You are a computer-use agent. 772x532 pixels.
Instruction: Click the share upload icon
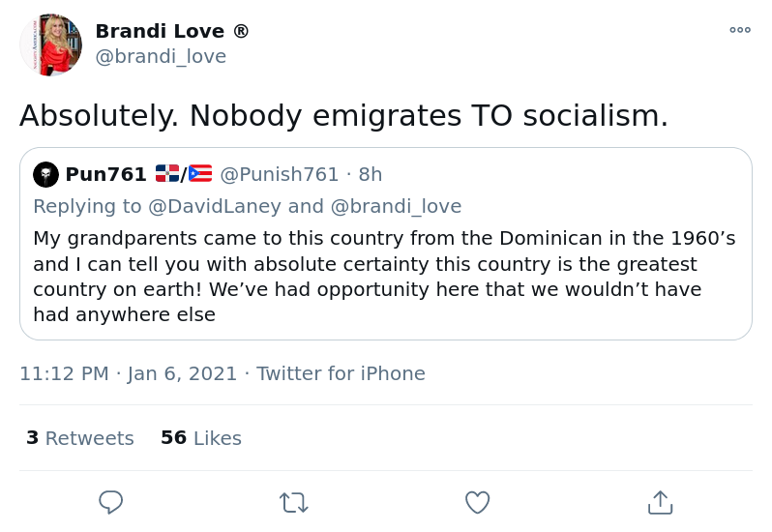660,502
